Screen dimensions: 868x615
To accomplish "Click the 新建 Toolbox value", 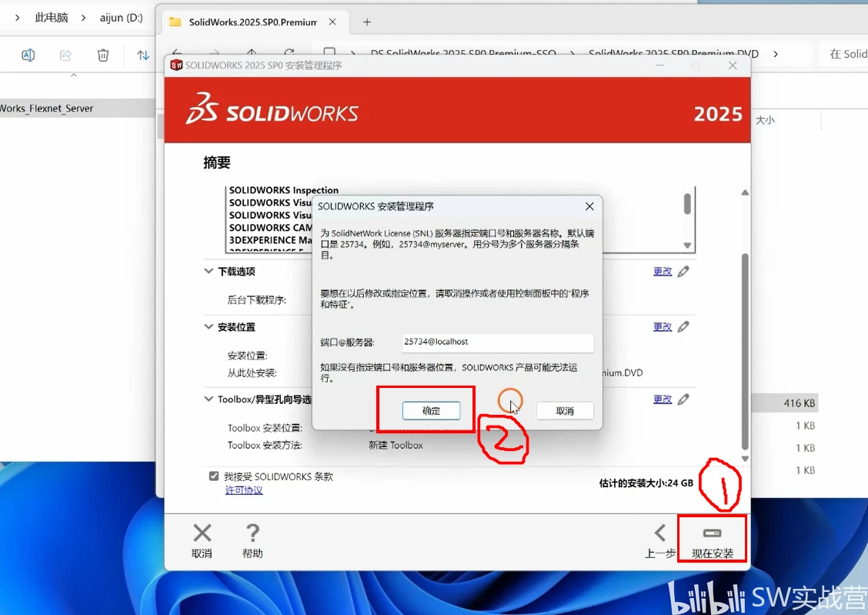I will point(396,445).
